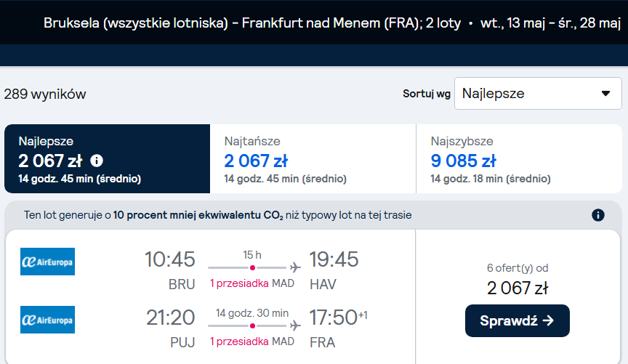Open the info icon next to Najlepsze price
628x364 pixels.
pyautogui.click(x=97, y=161)
